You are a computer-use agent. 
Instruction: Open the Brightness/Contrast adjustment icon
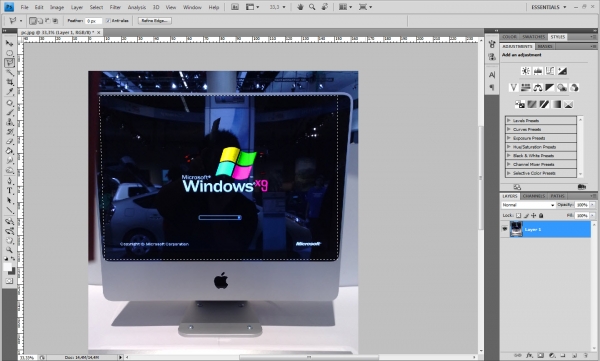point(526,71)
